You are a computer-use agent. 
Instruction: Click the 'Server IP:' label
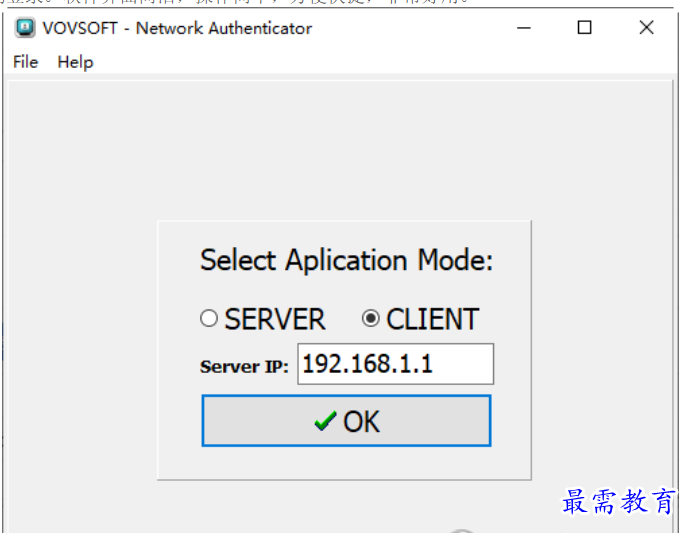pos(244,366)
